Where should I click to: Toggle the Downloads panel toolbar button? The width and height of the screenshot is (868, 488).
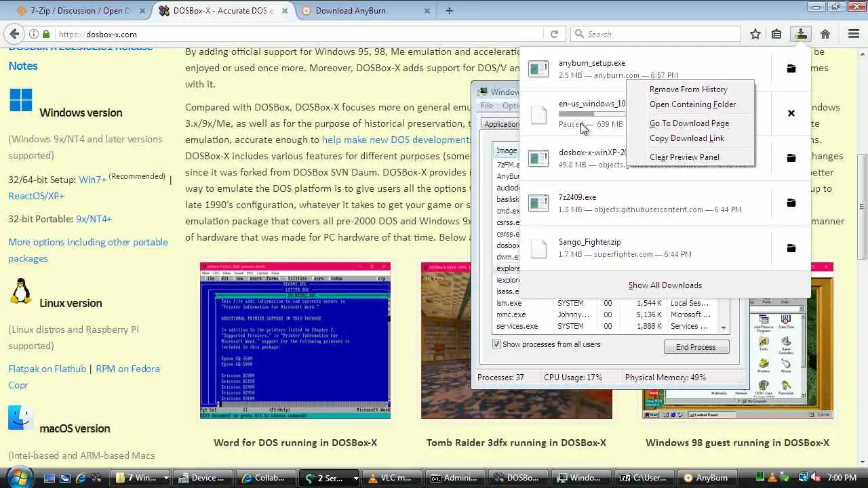(x=801, y=34)
